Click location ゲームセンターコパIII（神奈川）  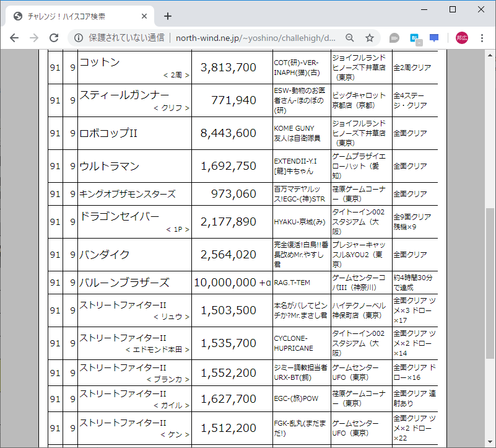(359, 283)
